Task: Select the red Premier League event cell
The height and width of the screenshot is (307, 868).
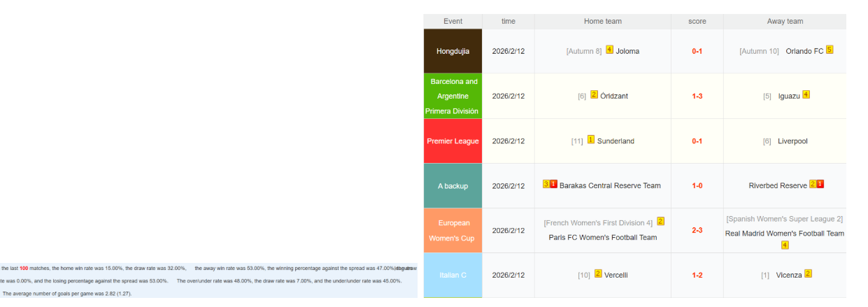Action: coord(453,141)
